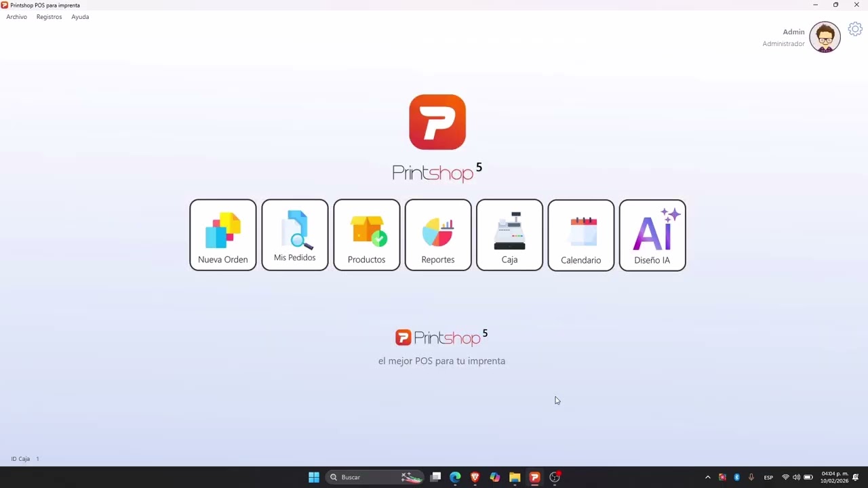Show hidden system tray icons
The image size is (868, 488).
[708, 477]
